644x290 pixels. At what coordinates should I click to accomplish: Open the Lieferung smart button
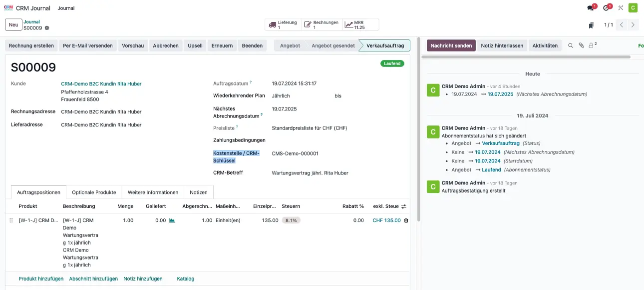coord(283,24)
